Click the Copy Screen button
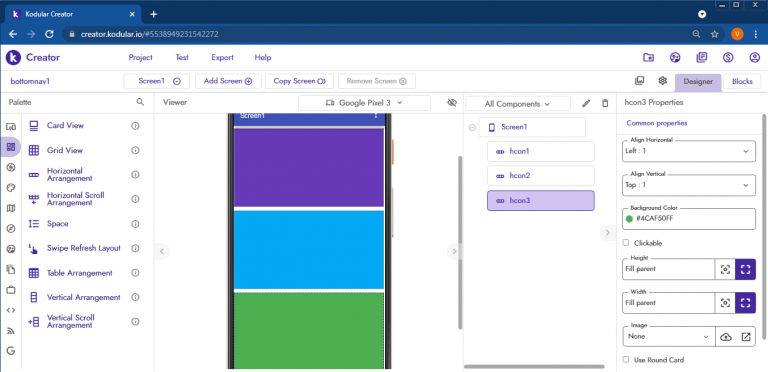 pos(299,81)
